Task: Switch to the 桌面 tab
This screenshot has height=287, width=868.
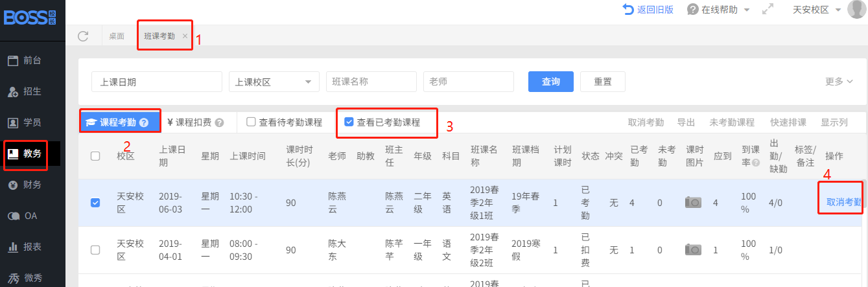Action: (117, 36)
